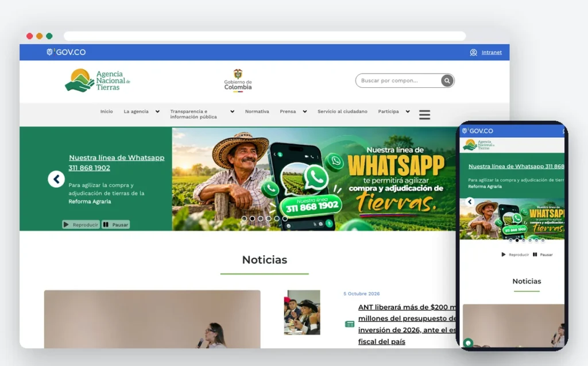Select the sixth desktop carousel dot
The width and height of the screenshot is (588, 366).
point(285,218)
